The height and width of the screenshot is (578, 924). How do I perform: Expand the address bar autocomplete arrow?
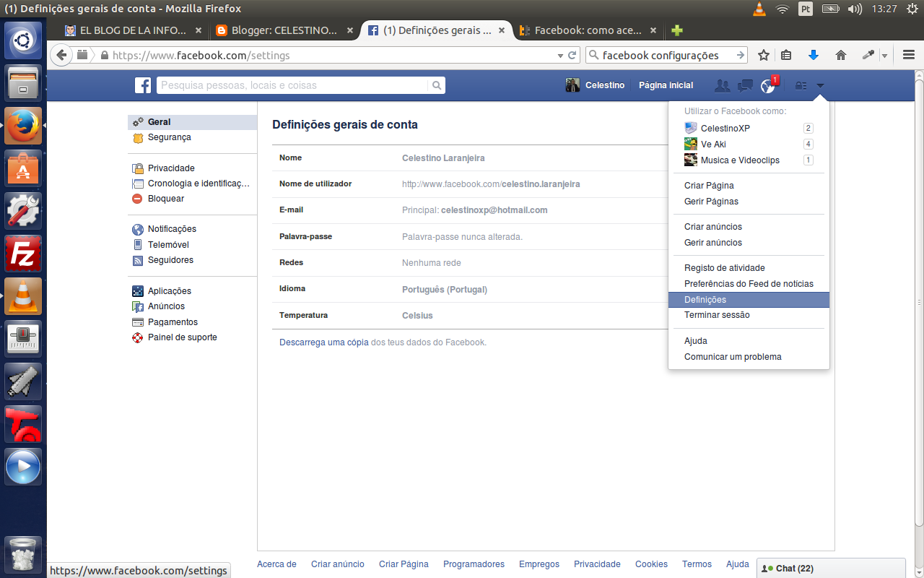(560, 54)
